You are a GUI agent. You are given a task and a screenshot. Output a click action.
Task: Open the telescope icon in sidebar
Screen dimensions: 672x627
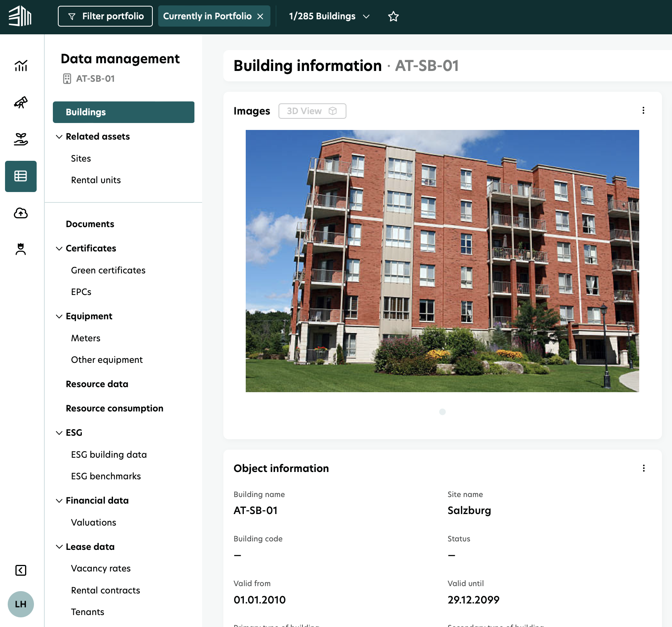click(21, 102)
